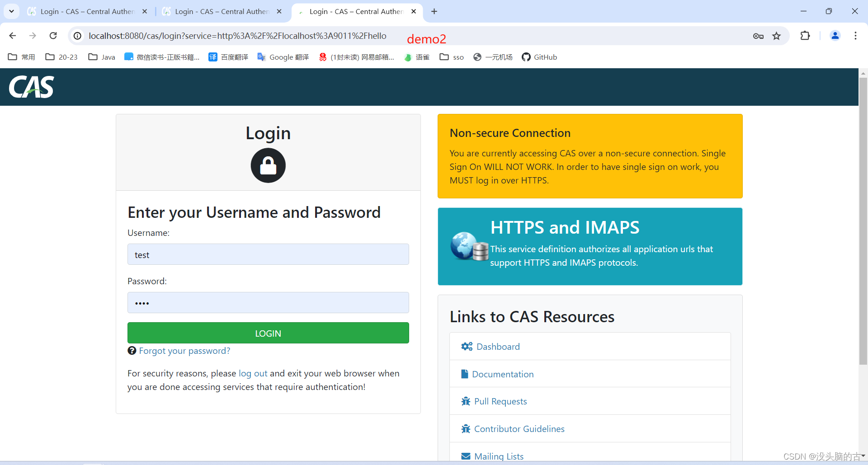Click the Forgot your password link

pos(184,351)
